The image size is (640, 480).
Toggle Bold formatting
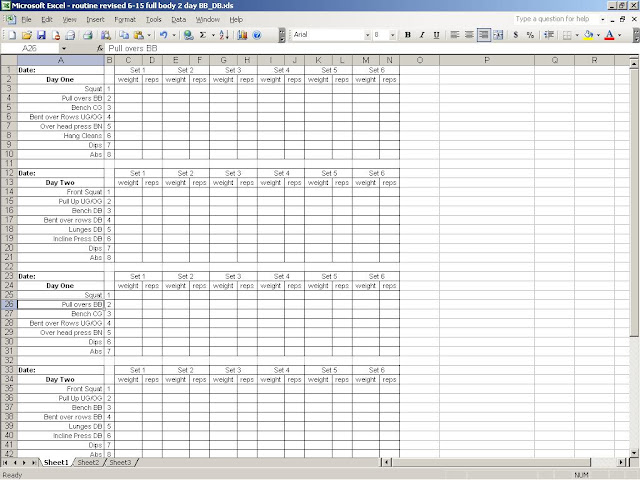(407, 35)
